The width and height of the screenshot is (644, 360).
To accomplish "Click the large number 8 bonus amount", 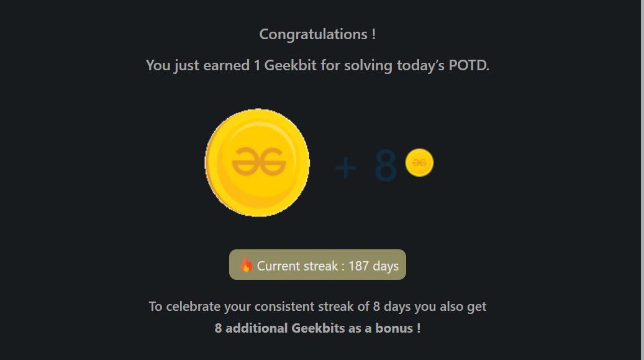I will 385,166.
